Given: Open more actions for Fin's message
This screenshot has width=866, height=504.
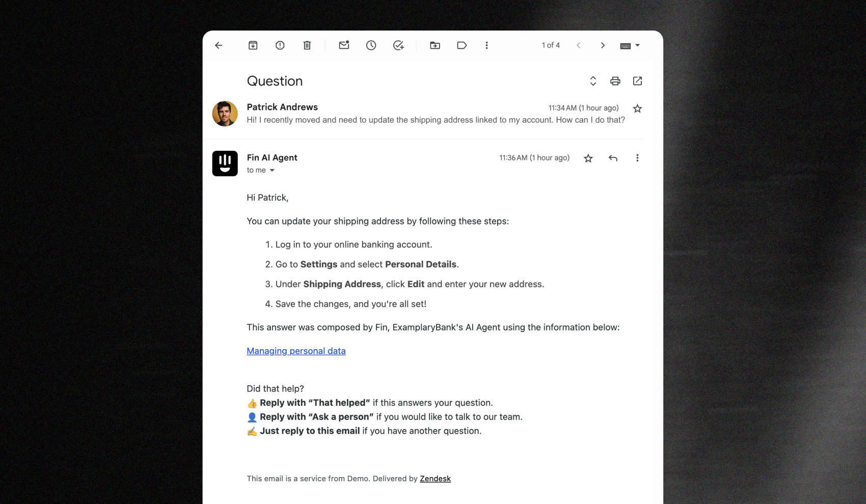Looking at the screenshot, I should (637, 158).
